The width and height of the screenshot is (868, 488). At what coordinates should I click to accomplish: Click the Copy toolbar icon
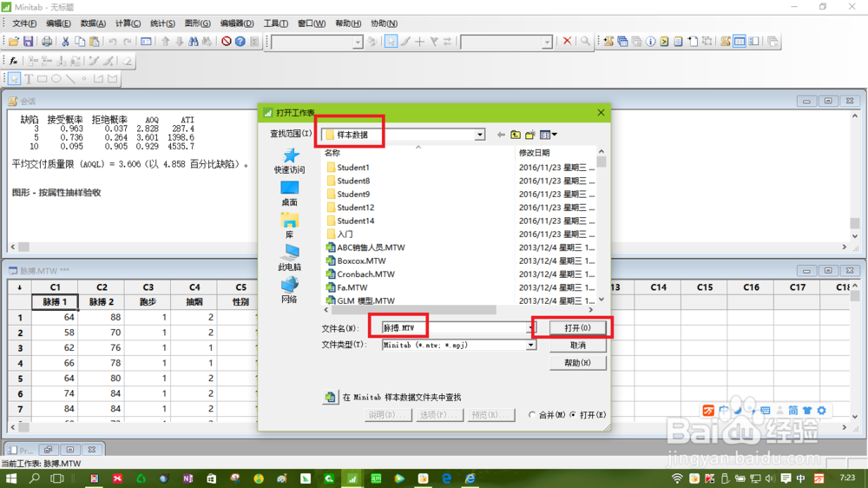click(80, 42)
